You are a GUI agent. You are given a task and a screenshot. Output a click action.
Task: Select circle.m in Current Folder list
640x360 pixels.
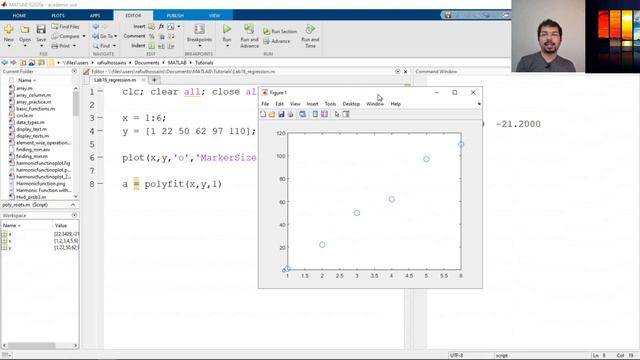[24, 116]
